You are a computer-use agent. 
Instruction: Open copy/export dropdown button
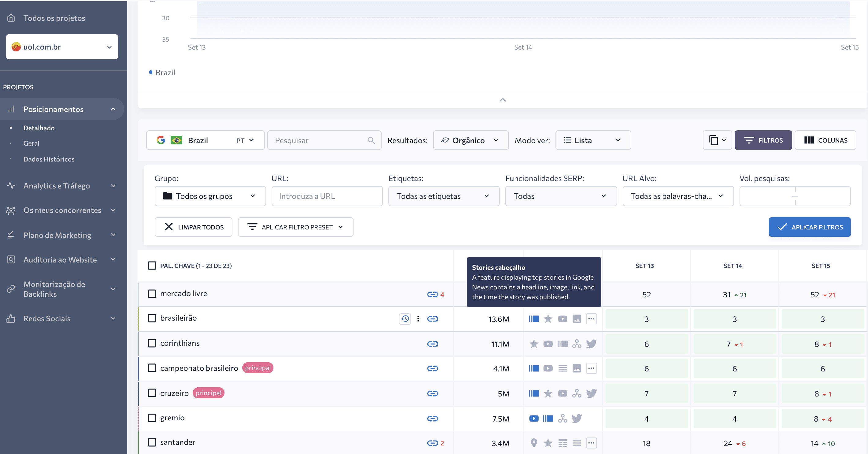pos(717,140)
